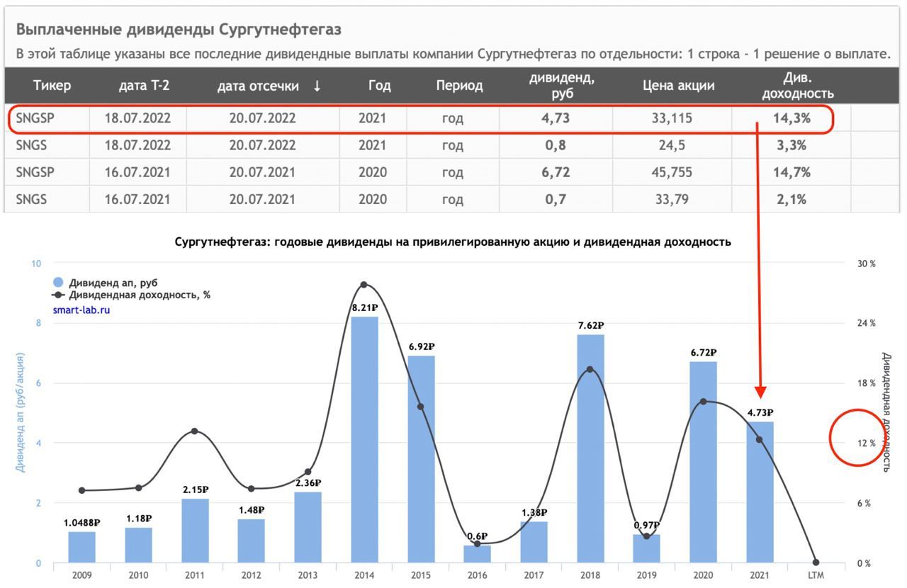Click the dividend value 0,8 in the table
Screen dimensions: 907x588
(556, 145)
